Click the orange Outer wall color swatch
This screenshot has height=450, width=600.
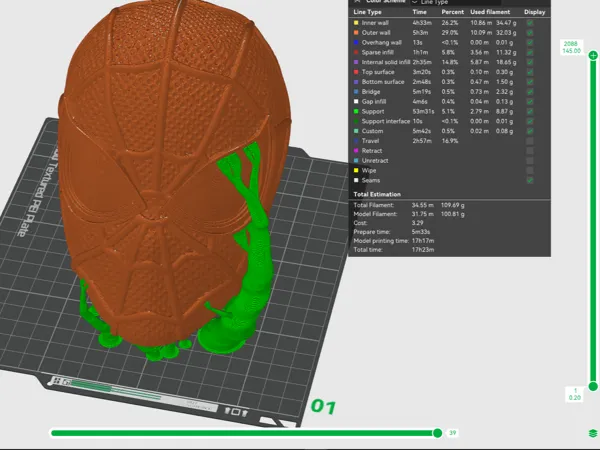(x=356, y=33)
